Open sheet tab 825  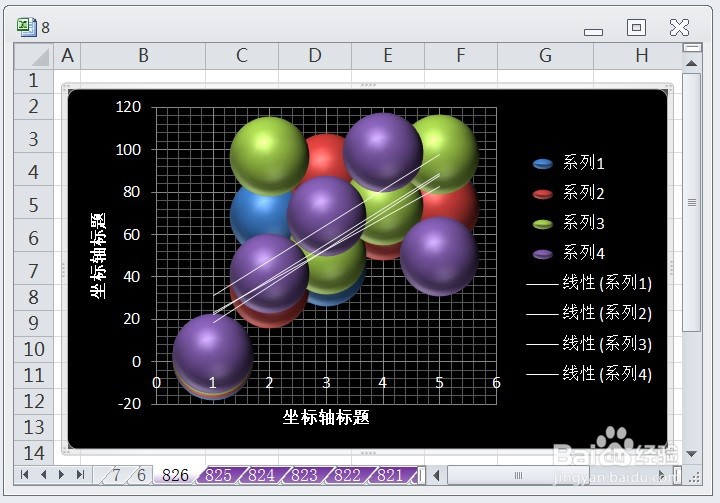[x=219, y=475]
